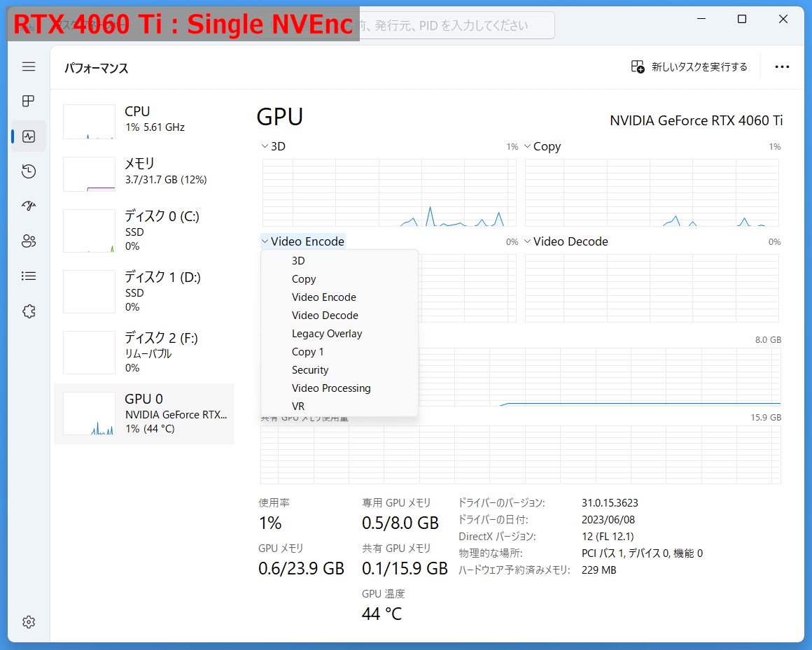Screen dimensions: 812x650
Task: Select ディスク 2 (F:) removable item
Action: (144, 353)
